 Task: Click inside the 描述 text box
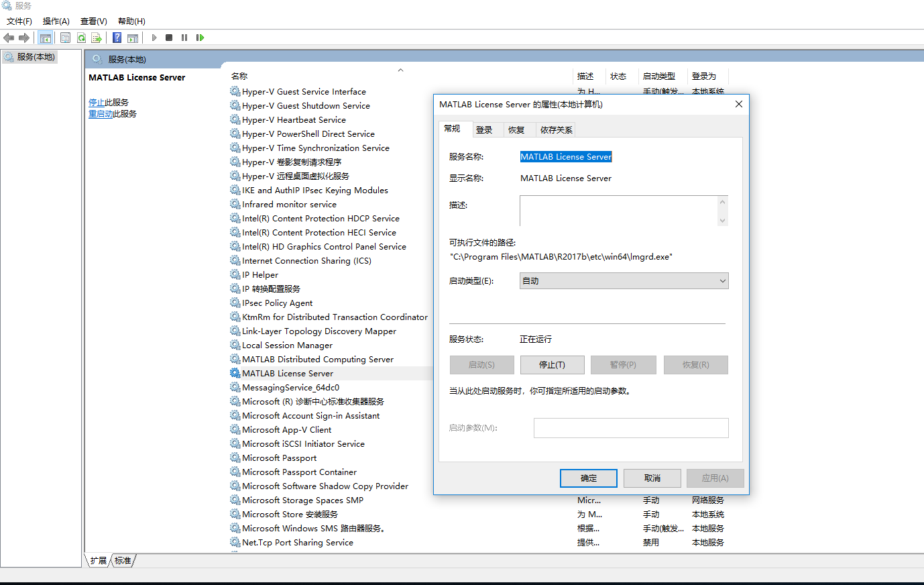[x=618, y=211]
